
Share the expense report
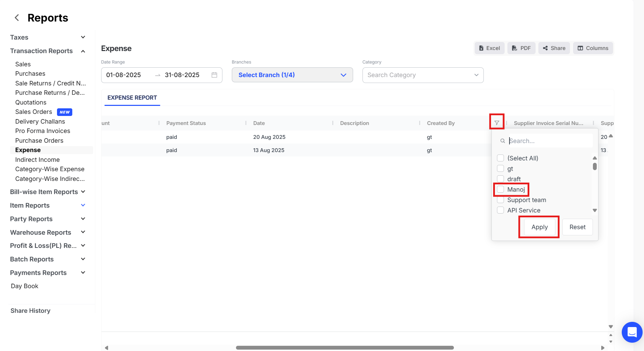tap(554, 48)
